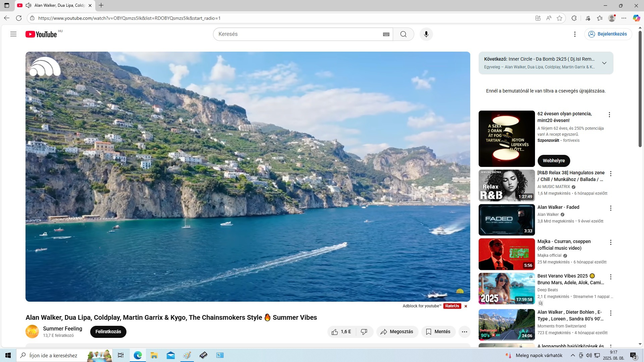Open the Alan Walker Faded video thumbnail
This screenshot has height=362, width=644.
506,220
